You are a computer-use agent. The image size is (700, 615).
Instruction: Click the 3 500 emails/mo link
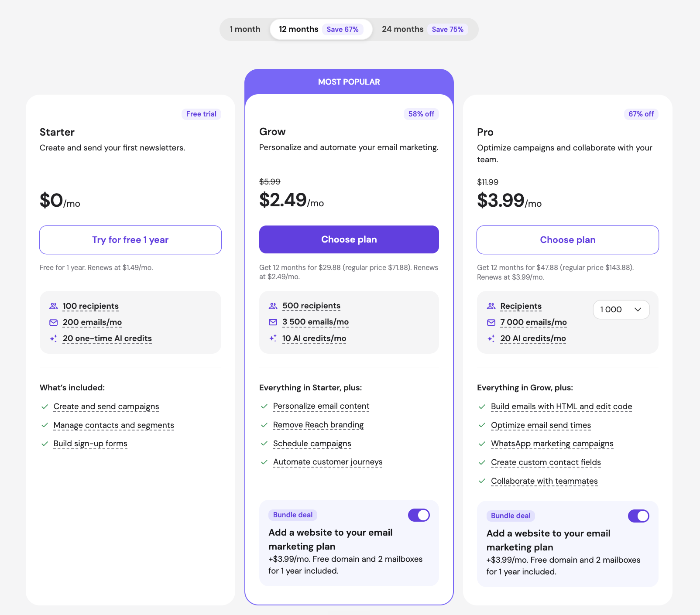tap(316, 322)
